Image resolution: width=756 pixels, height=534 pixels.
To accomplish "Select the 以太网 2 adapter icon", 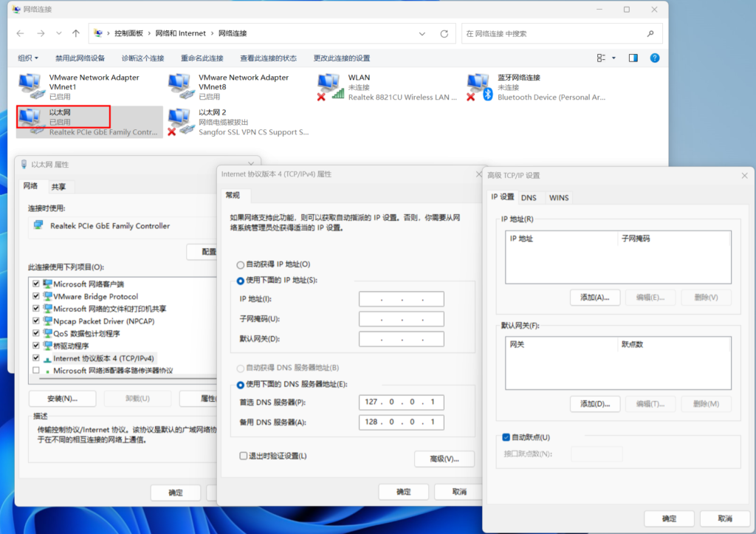I will (x=180, y=120).
